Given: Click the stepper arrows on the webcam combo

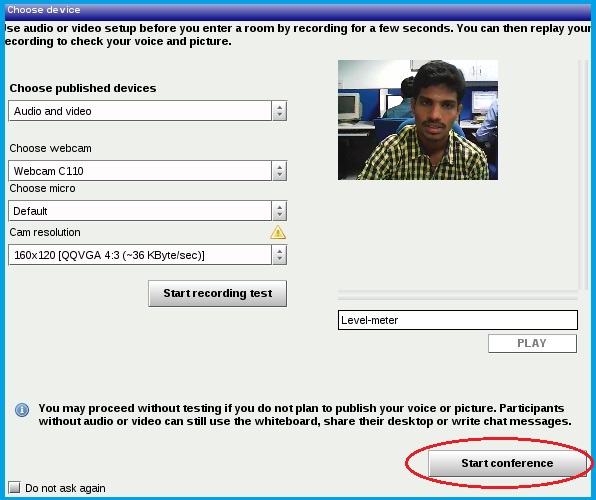Looking at the screenshot, I should [280, 171].
